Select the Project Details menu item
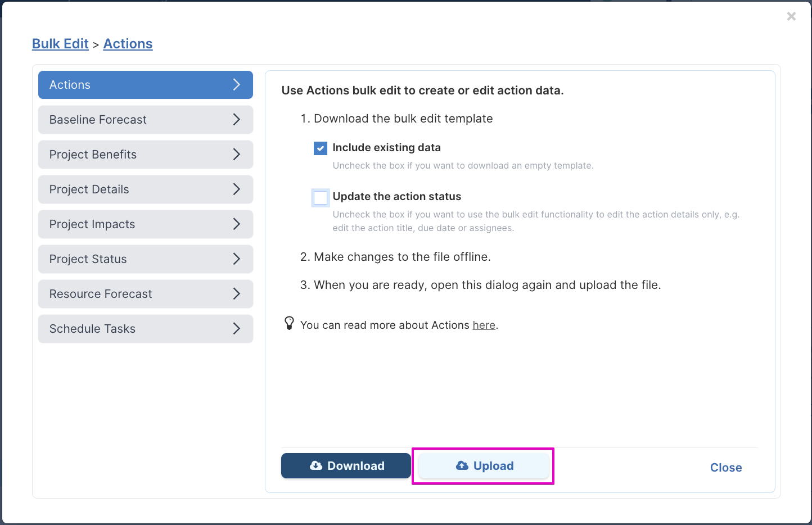 point(146,189)
